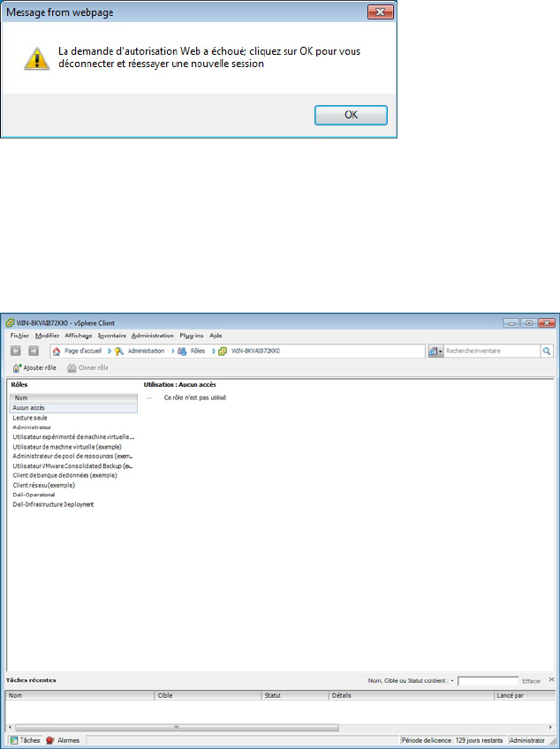Click the Rôles people icon in breadcrumb

[182, 352]
